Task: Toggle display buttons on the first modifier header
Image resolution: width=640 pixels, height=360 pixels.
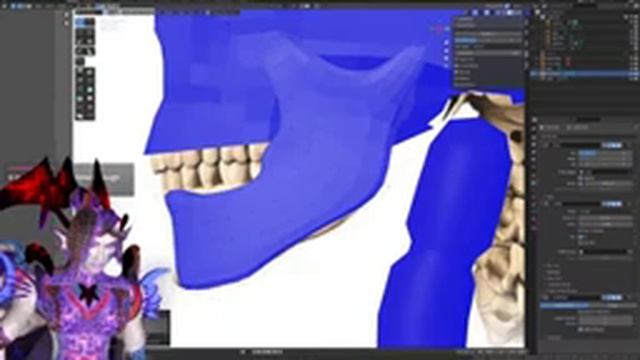Action: point(611,145)
